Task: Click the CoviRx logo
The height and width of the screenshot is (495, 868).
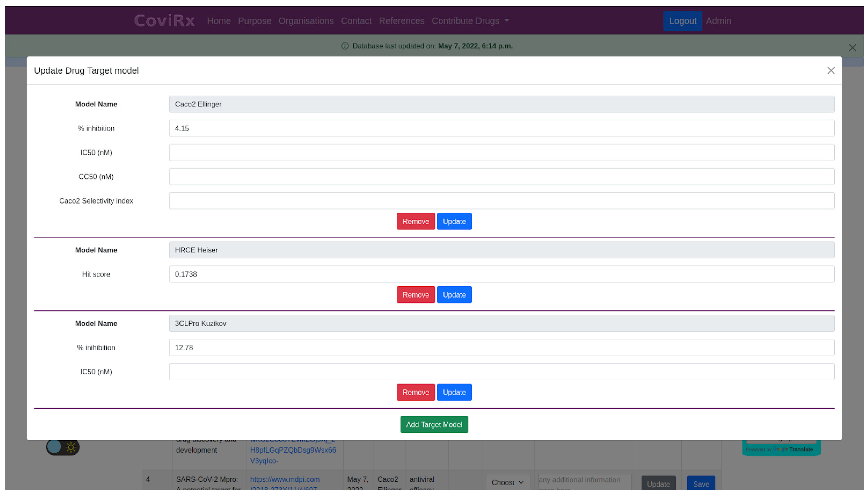Action: pyautogui.click(x=164, y=21)
